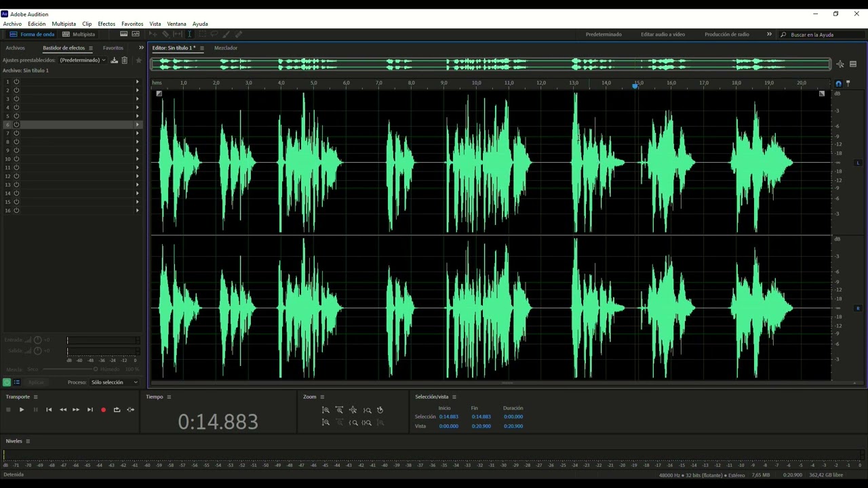Image resolution: width=868 pixels, height=488 pixels.
Task: Open the Ventana menu
Action: click(x=176, y=24)
